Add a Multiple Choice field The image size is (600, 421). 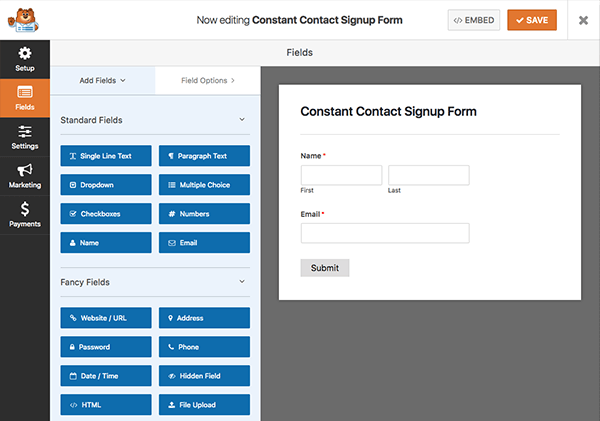(205, 185)
